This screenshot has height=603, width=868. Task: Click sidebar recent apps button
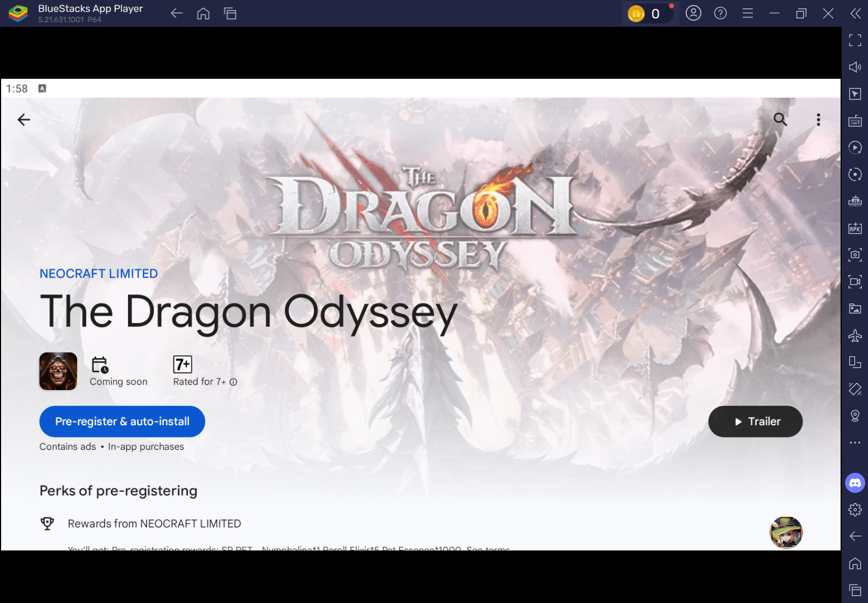point(855,590)
